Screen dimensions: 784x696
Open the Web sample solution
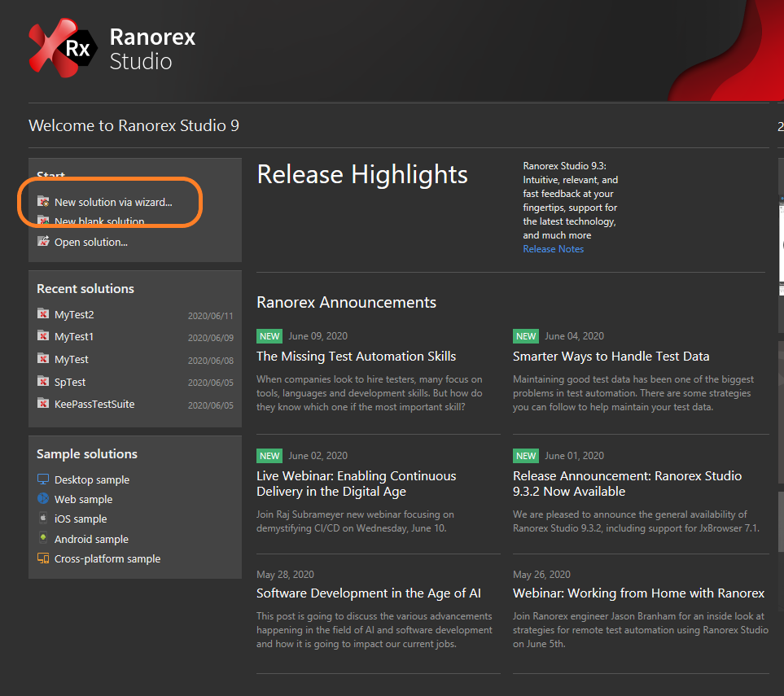pos(84,500)
